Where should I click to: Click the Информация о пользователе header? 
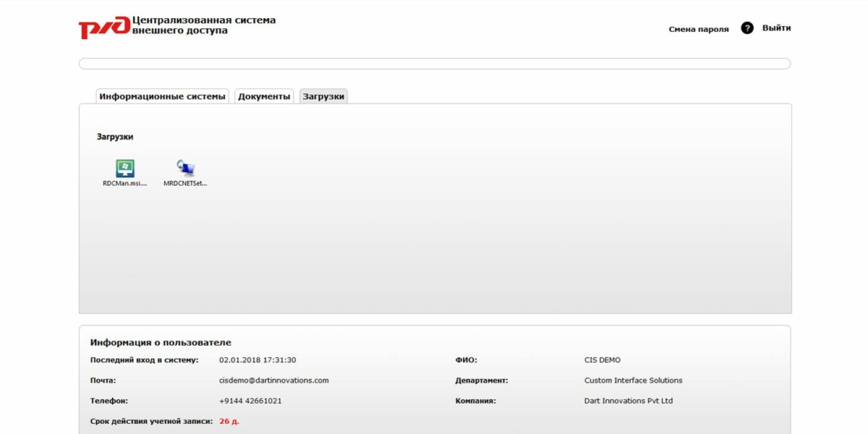tap(161, 342)
